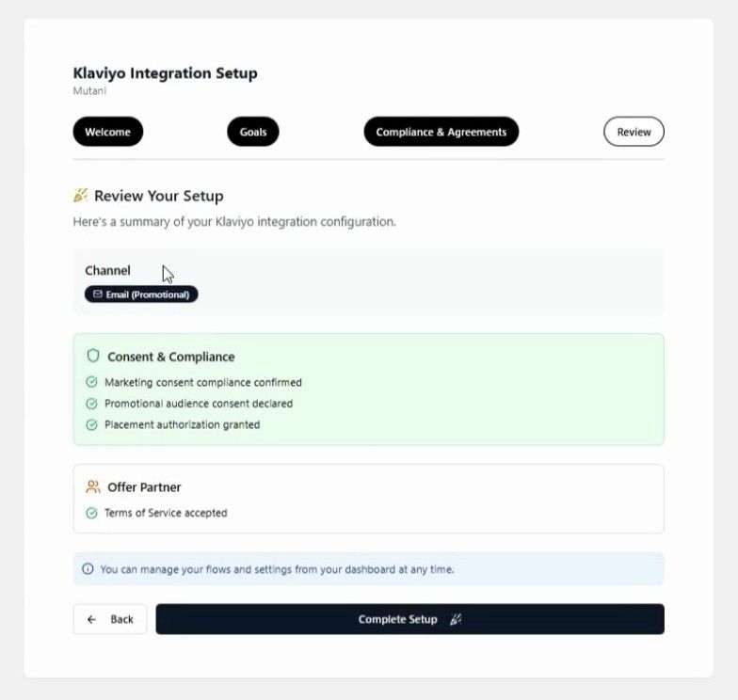738x700 pixels.
Task: Click the Klaviyo Integration Setup heading
Action: pos(165,73)
